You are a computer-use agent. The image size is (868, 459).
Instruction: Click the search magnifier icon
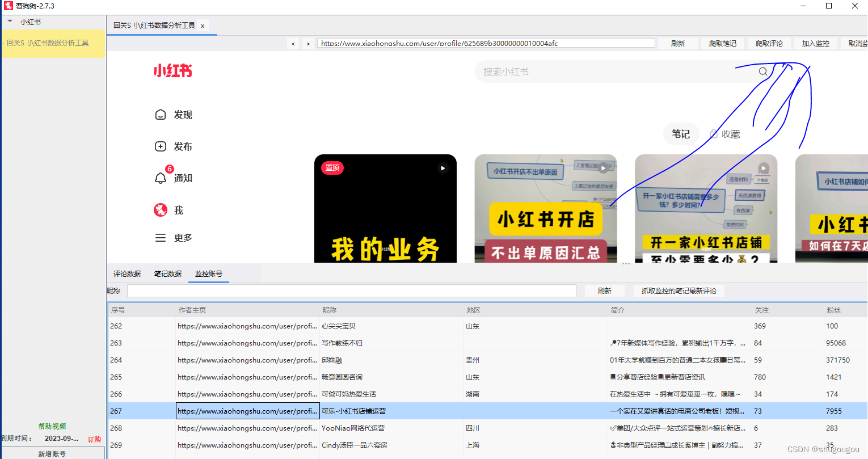click(763, 71)
